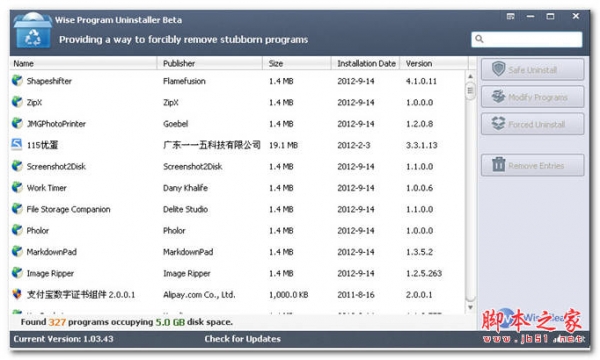Select the 支付宝数字证书组件 2.0.0.1 row name
Viewport: 600px width, 360px height.
tap(81, 295)
